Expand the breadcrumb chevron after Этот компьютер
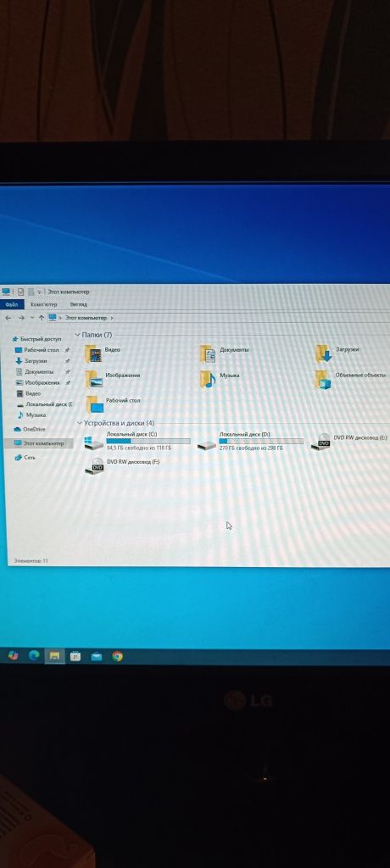Image resolution: width=390 pixels, height=868 pixels. point(112,319)
